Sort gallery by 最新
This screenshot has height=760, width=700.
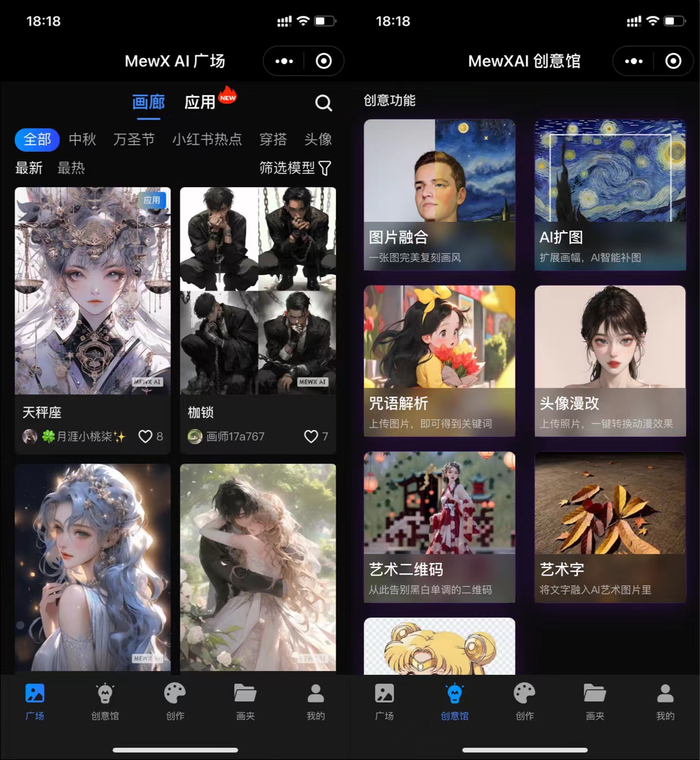click(29, 168)
